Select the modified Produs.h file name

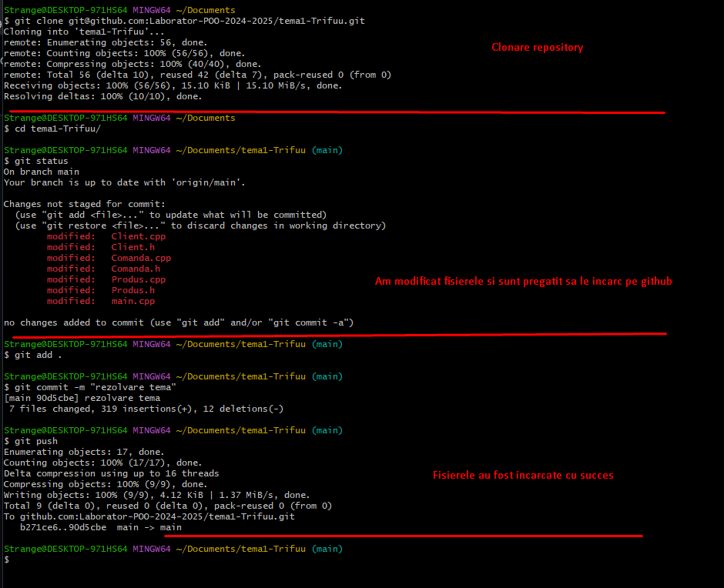pos(132,290)
